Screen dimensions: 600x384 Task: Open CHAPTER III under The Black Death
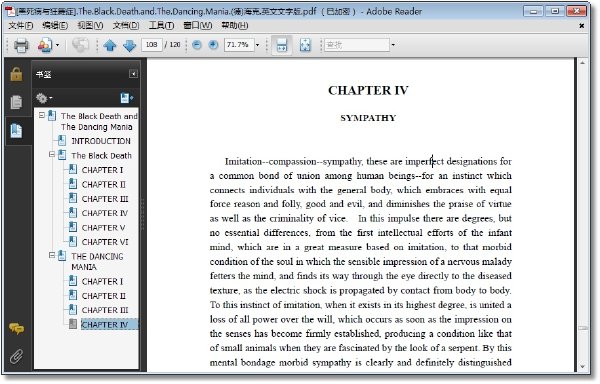(105, 199)
